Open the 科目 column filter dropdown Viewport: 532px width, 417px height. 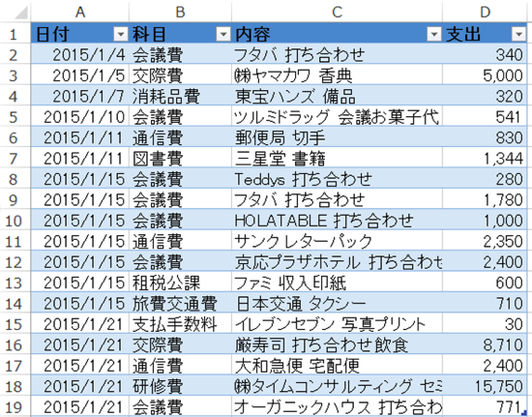point(223,34)
